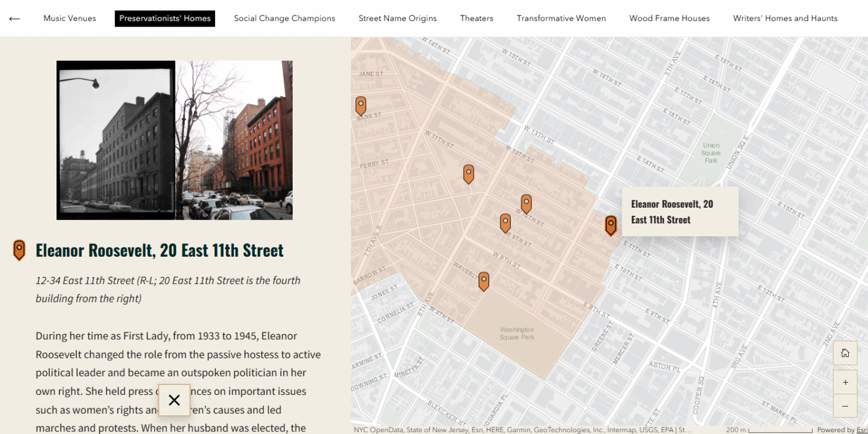
Task: Open the Street Name Origins tab
Action: 397,19
